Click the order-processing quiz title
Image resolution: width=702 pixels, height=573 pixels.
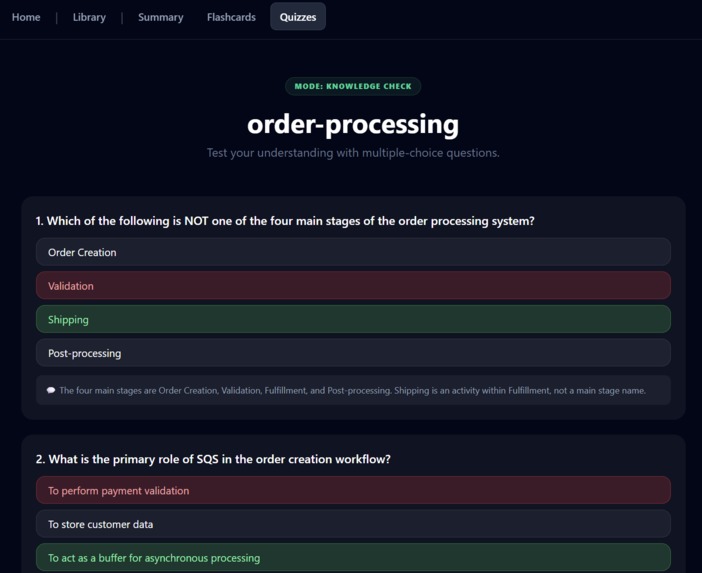(353, 124)
